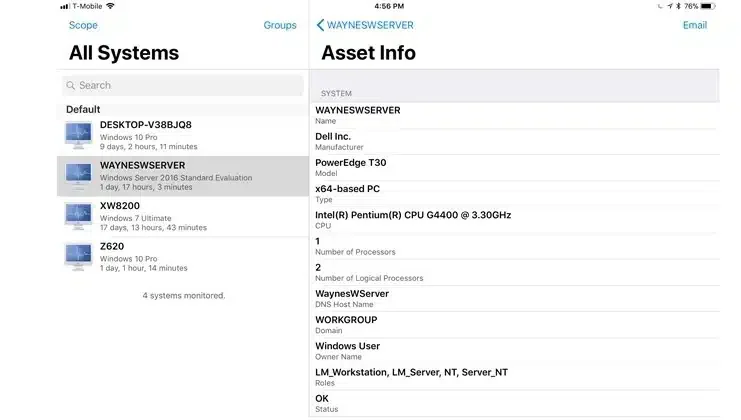This screenshot has height=420, width=741.
Task: Tap the WORKGROUP Domain row
Action: point(516,325)
